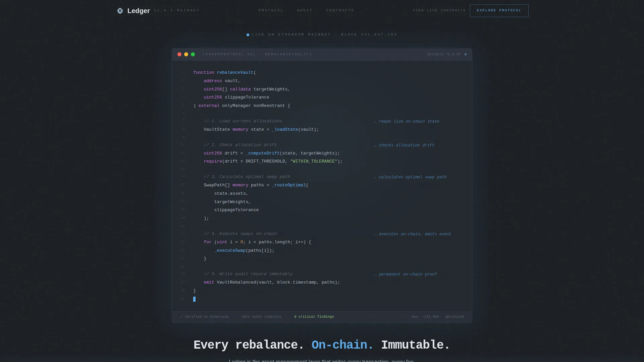Image resolution: width=644 pixels, height=362 pixels.
Task: Click the external onlyManager nonReentrant line
Action: click(242, 106)
